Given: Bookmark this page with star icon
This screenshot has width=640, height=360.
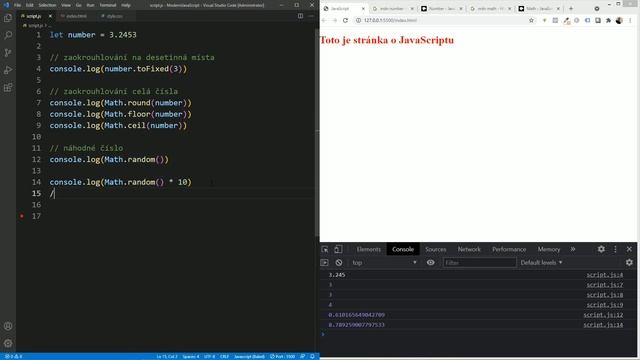Looking at the screenshot, I should click(x=531, y=20).
